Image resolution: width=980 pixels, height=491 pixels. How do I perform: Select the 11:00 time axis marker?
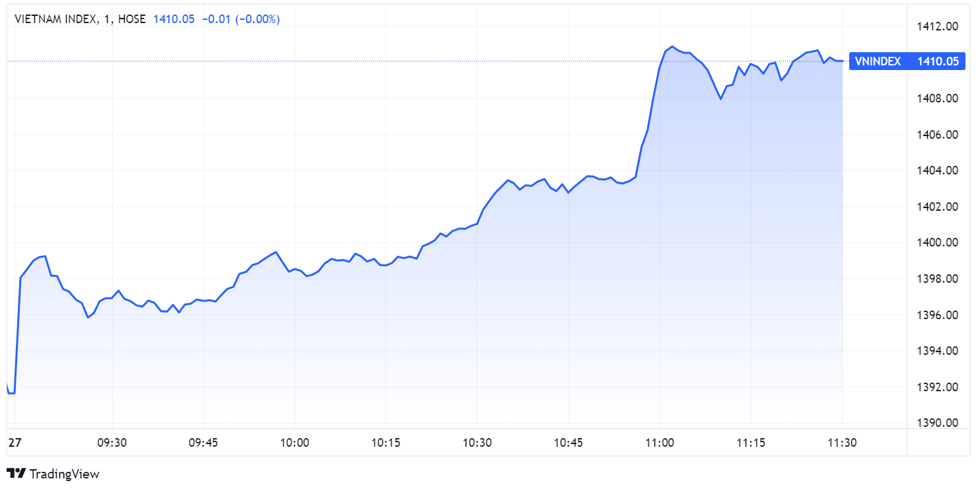click(660, 443)
